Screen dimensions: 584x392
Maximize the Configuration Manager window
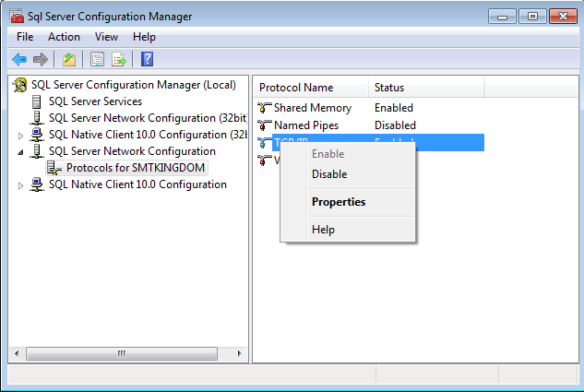point(532,17)
